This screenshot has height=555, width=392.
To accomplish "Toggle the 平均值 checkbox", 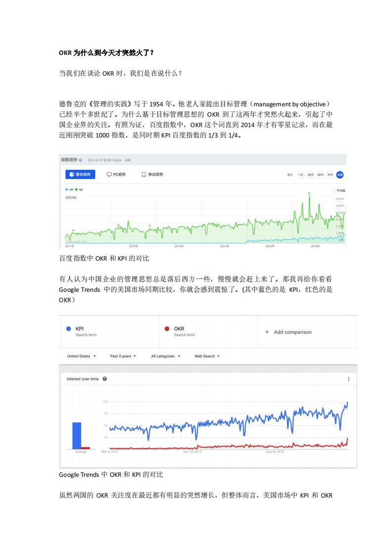I will click(335, 190).
